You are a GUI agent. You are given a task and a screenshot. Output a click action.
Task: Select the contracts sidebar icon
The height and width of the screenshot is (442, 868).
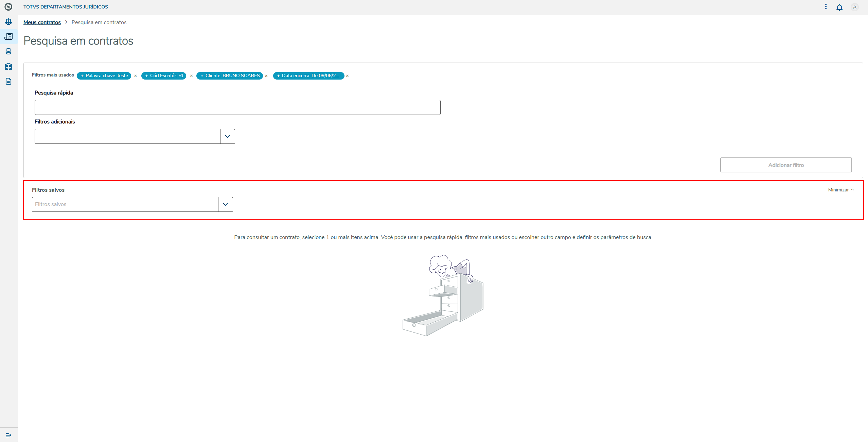point(8,36)
